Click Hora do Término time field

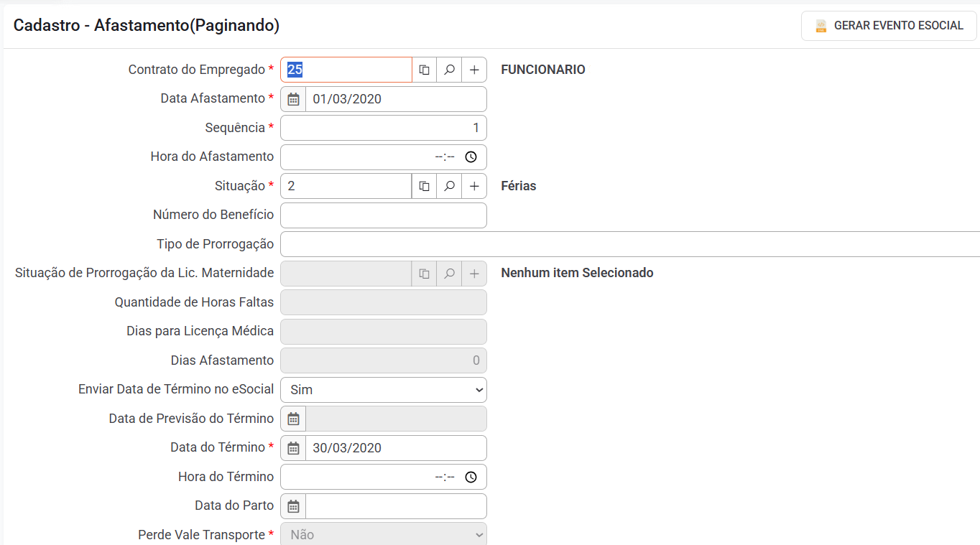(x=384, y=477)
